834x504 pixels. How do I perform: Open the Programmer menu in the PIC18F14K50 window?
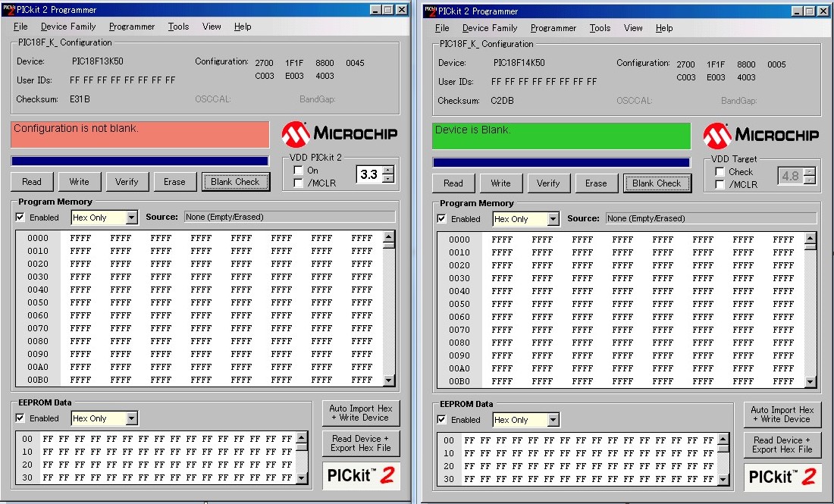pos(553,28)
